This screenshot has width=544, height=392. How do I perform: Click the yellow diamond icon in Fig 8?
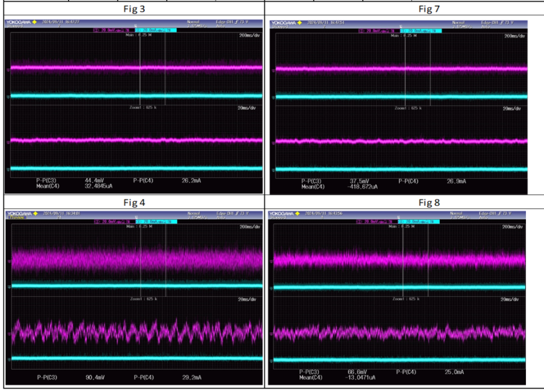click(297, 214)
